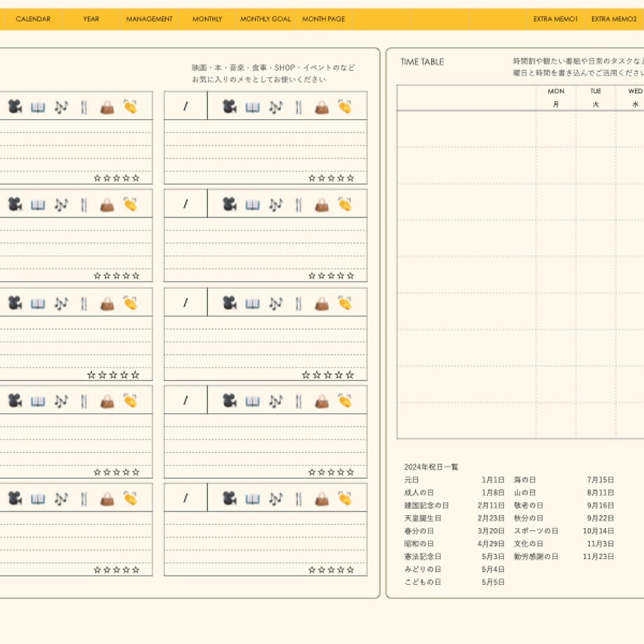This screenshot has height=644, width=644.
Task: Tap the date slash field of the third card
Action: tap(185, 302)
